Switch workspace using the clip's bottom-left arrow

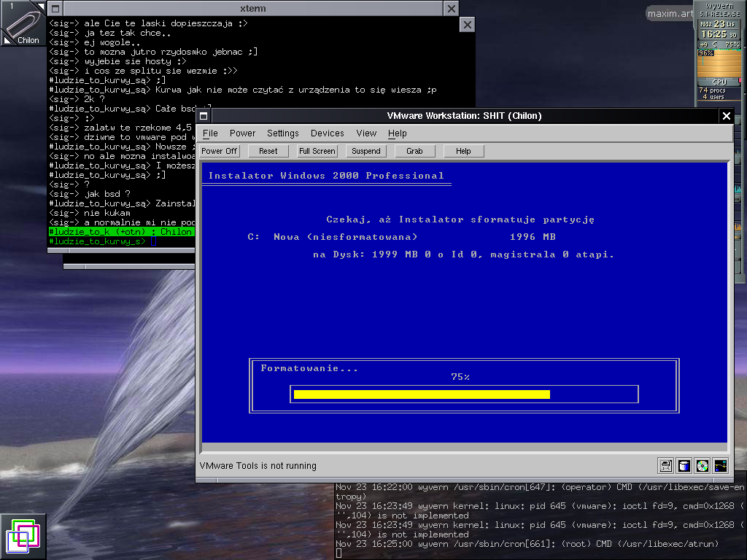[6, 41]
